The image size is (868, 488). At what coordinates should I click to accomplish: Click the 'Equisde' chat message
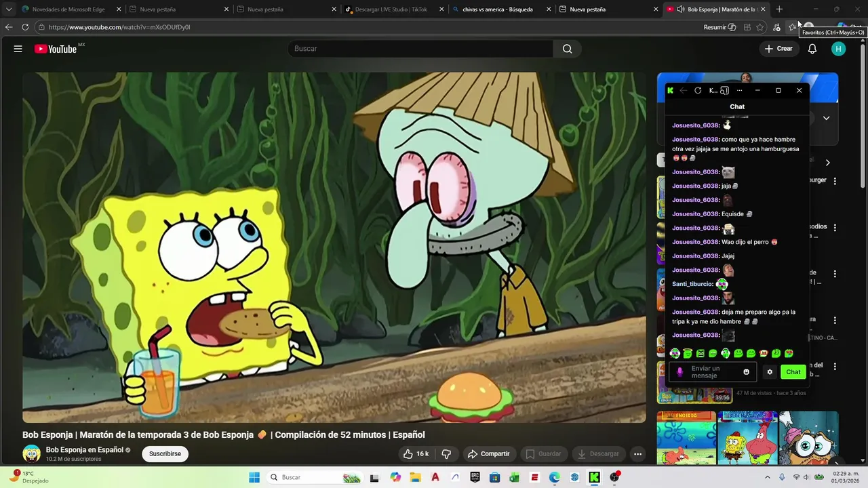pyautogui.click(x=733, y=214)
